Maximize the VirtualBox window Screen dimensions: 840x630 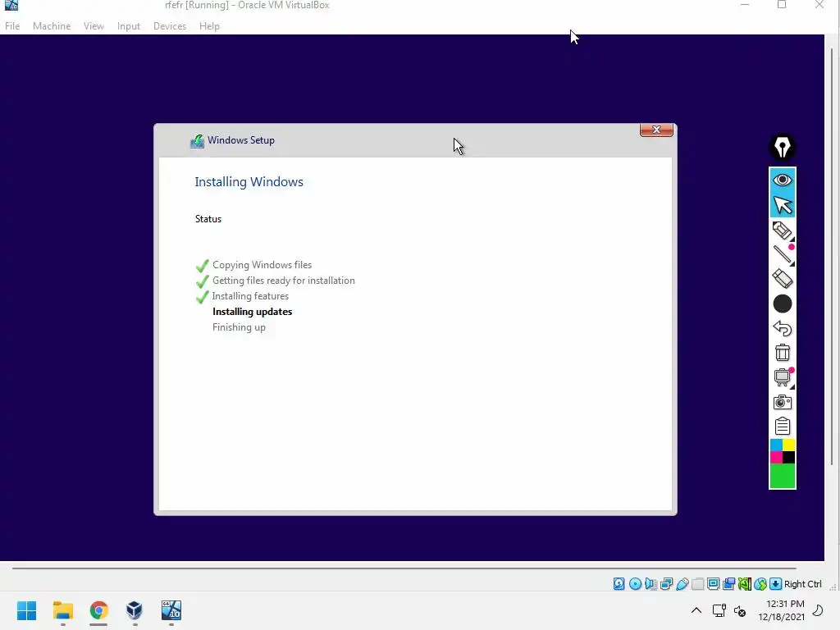click(x=782, y=5)
